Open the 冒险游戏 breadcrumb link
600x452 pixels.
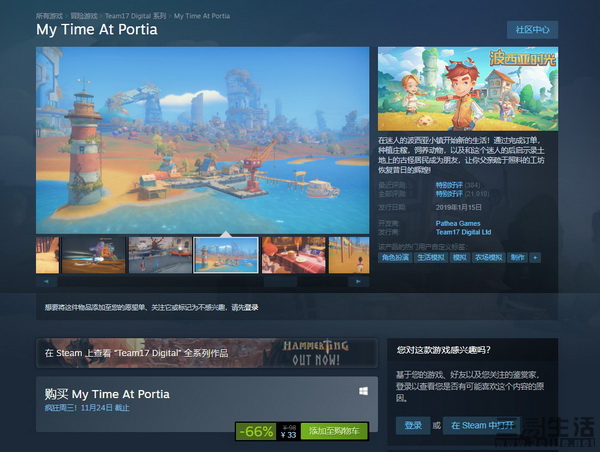click(x=84, y=16)
